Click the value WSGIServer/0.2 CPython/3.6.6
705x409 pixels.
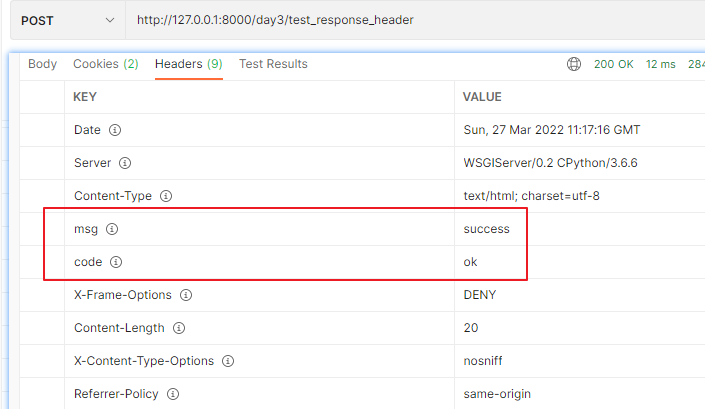point(550,163)
